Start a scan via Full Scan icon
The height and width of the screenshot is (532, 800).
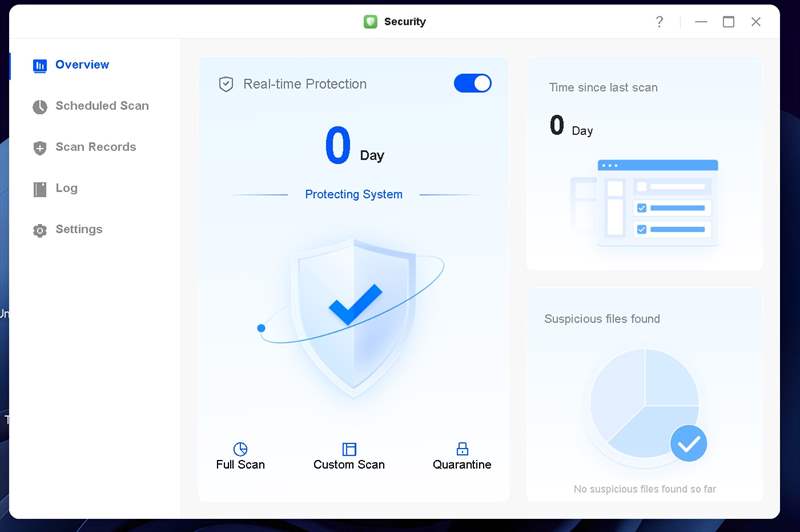(x=240, y=449)
